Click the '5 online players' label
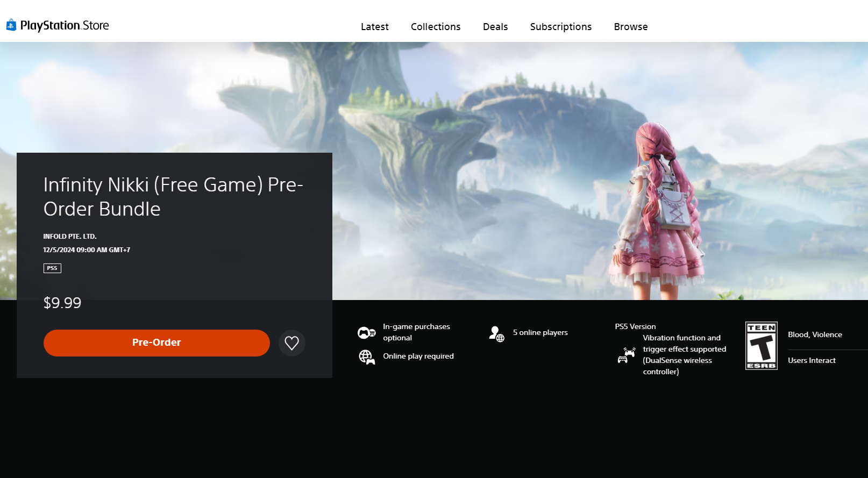868x478 pixels. 540,333
